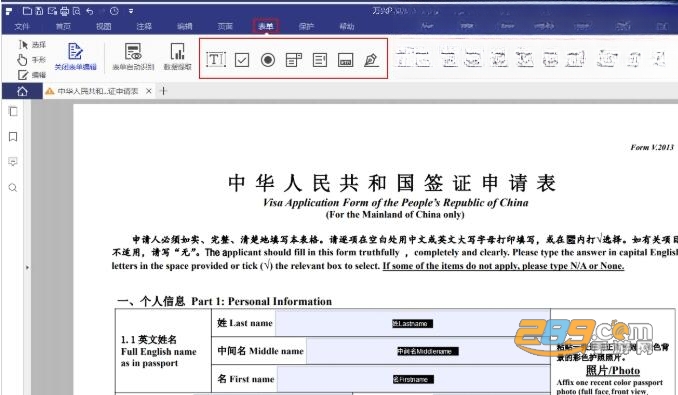Run 表单自动识别 form recognition

133,57
